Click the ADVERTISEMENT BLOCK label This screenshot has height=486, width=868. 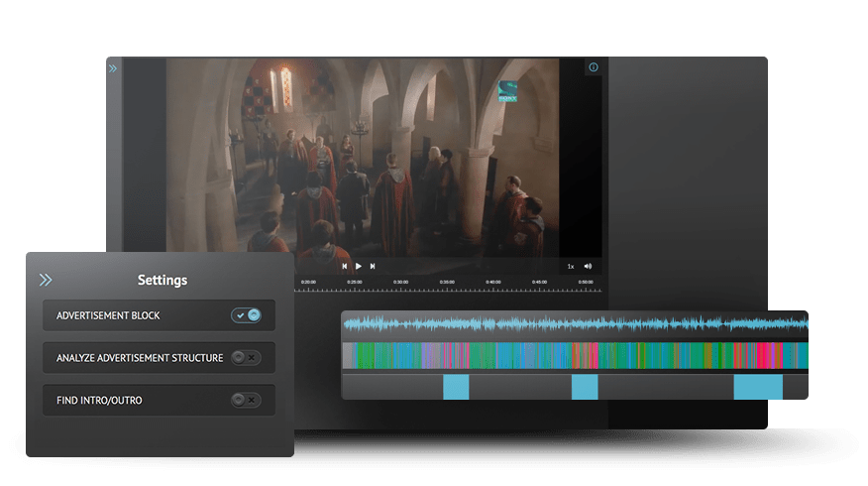tap(108, 315)
